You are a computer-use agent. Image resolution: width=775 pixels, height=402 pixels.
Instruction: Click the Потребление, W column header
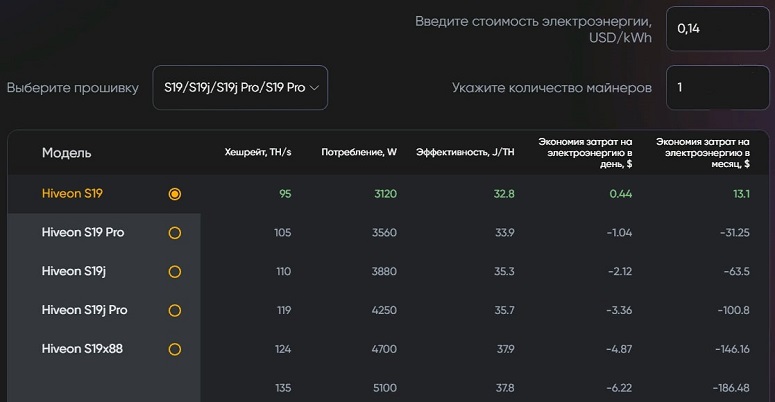pyautogui.click(x=359, y=152)
